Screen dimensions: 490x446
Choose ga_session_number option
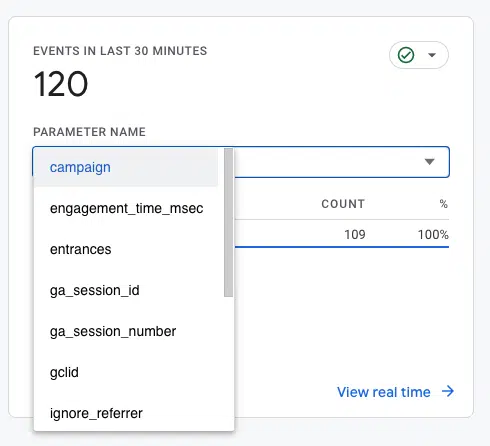point(126,331)
